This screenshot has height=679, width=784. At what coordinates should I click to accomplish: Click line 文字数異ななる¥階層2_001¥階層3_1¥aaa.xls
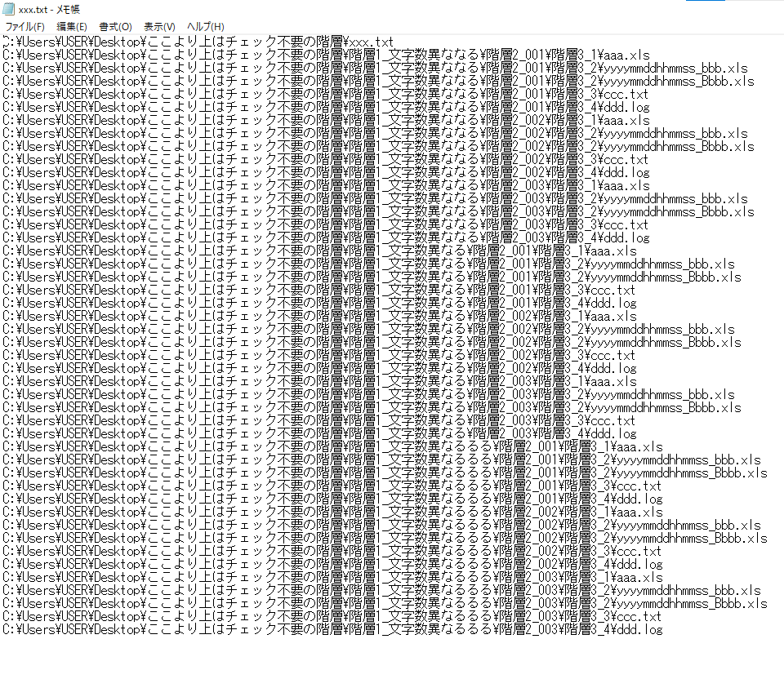point(326,55)
